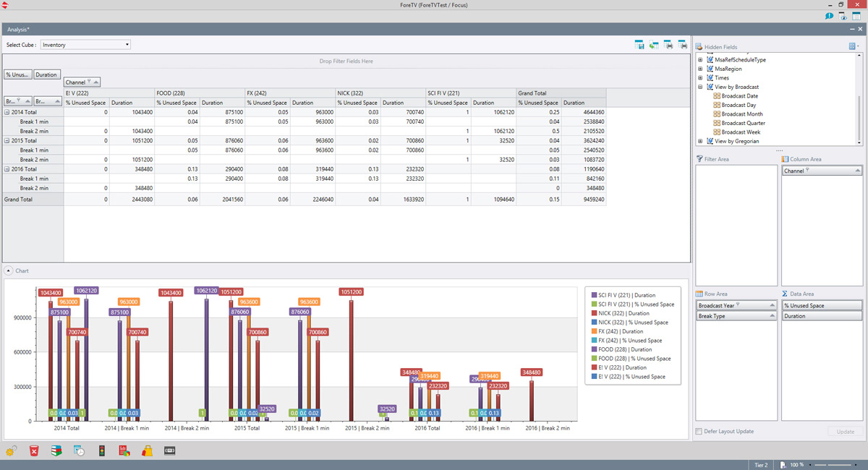Collapse the 2014 Total row
Image resolution: width=868 pixels, height=470 pixels.
pos(7,112)
